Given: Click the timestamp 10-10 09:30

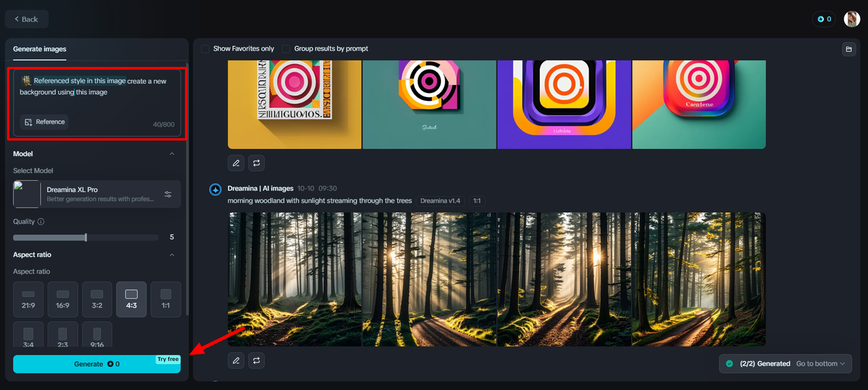Looking at the screenshot, I should pyautogui.click(x=317, y=189).
